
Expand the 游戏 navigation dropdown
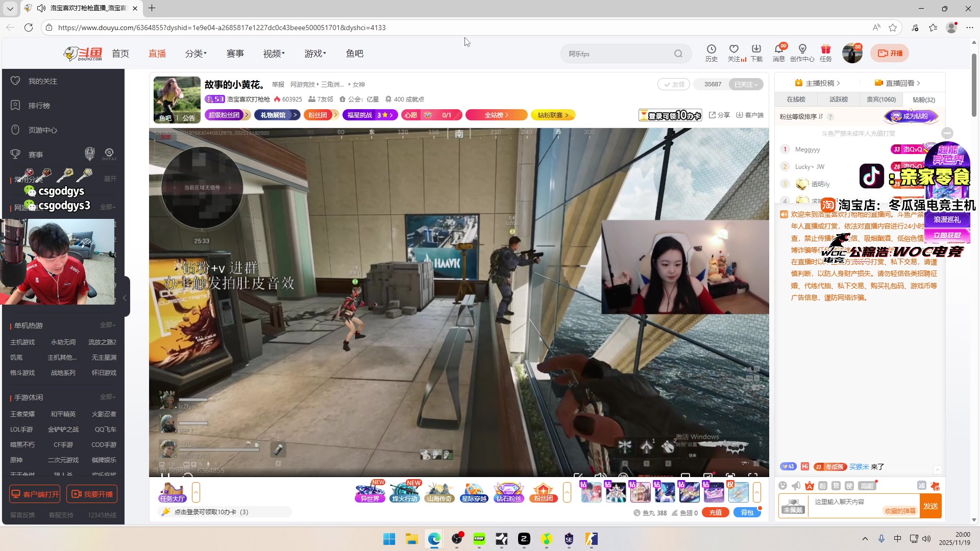tap(315, 54)
